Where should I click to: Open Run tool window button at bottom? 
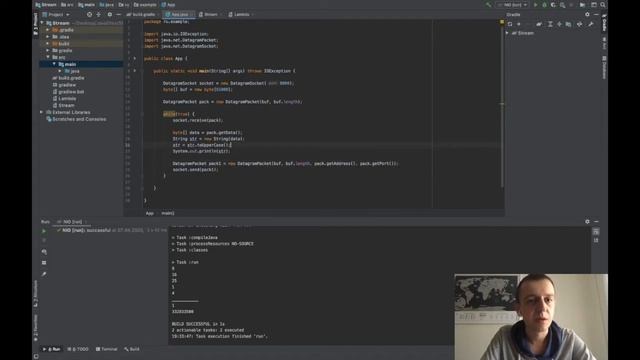[x=52, y=349]
